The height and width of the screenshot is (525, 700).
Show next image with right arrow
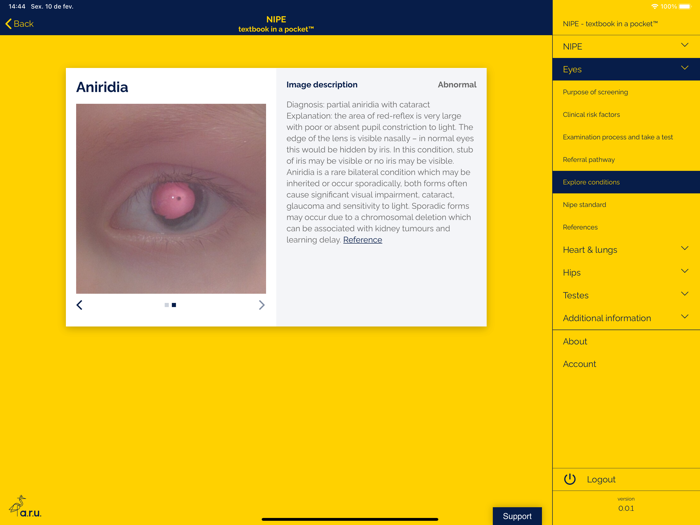(262, 305)
